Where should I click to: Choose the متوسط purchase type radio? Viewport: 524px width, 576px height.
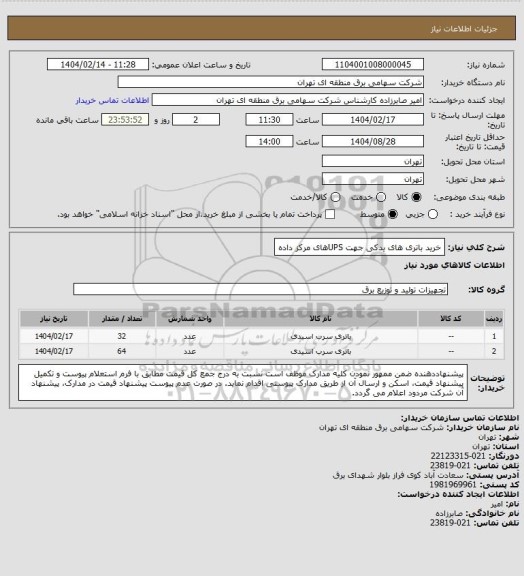(x=392, y=214)
